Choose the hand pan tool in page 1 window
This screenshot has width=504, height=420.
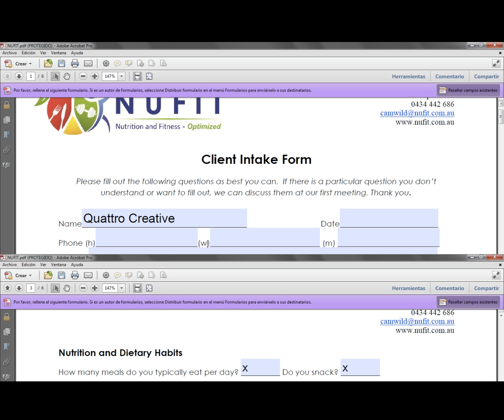67,76
